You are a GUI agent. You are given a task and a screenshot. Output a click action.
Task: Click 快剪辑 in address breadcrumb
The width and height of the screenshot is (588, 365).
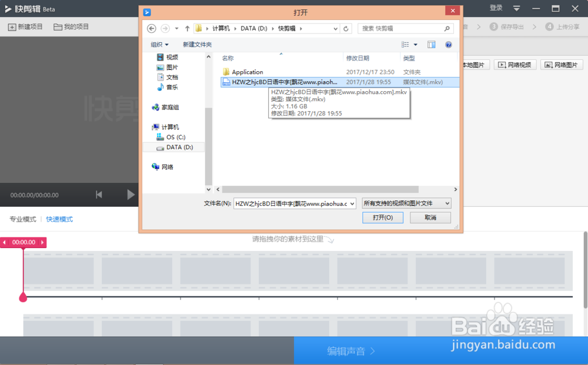click(x=287, y=28)
